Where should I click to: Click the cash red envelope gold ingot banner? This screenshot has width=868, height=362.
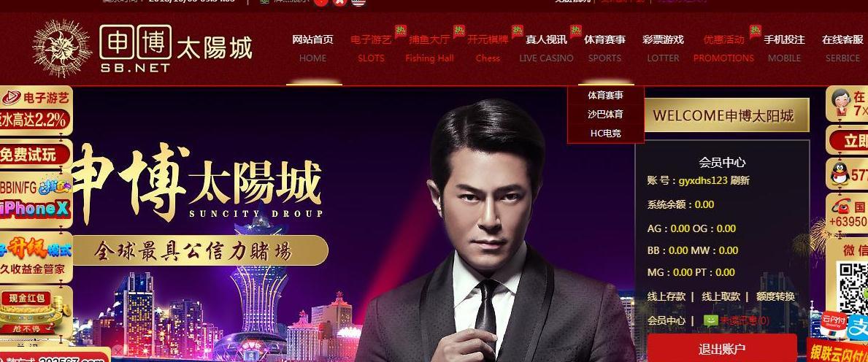click(x=36, y=313)
